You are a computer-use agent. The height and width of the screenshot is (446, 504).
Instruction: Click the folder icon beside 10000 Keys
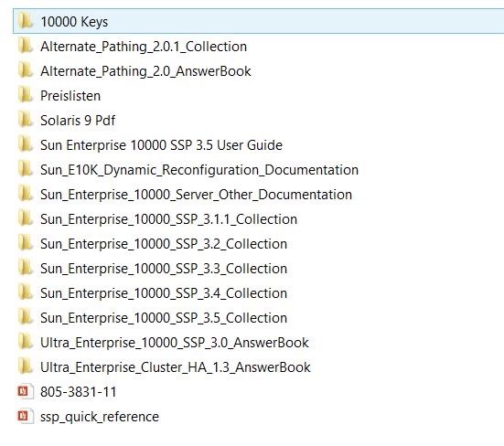pos(25,21)
